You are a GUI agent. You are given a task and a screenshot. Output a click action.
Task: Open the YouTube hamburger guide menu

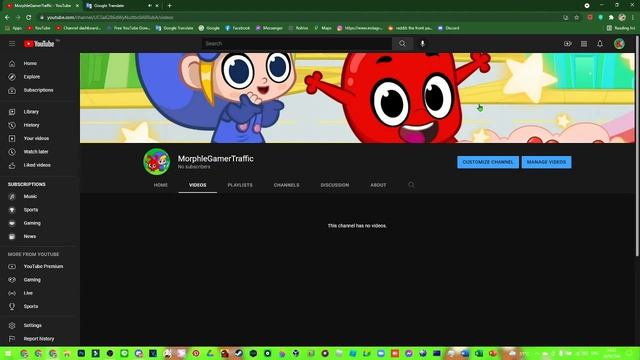(12, 44)
